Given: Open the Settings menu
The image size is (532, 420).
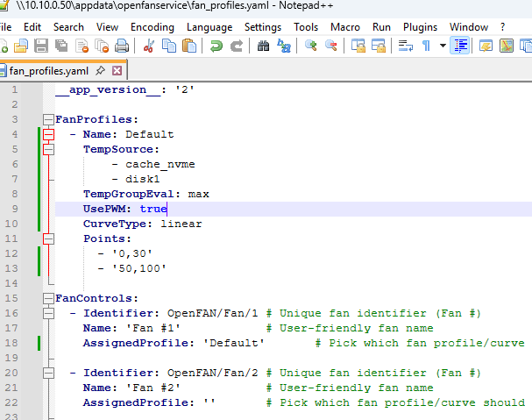Looking at the screenshot, I should pyautogui.click(x=263, y=27).
